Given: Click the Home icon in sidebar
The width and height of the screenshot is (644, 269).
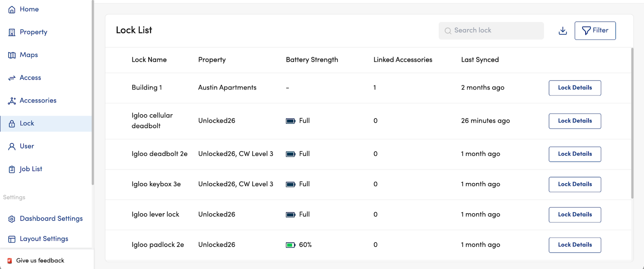Looking at the screenshot, I should 12,10.
